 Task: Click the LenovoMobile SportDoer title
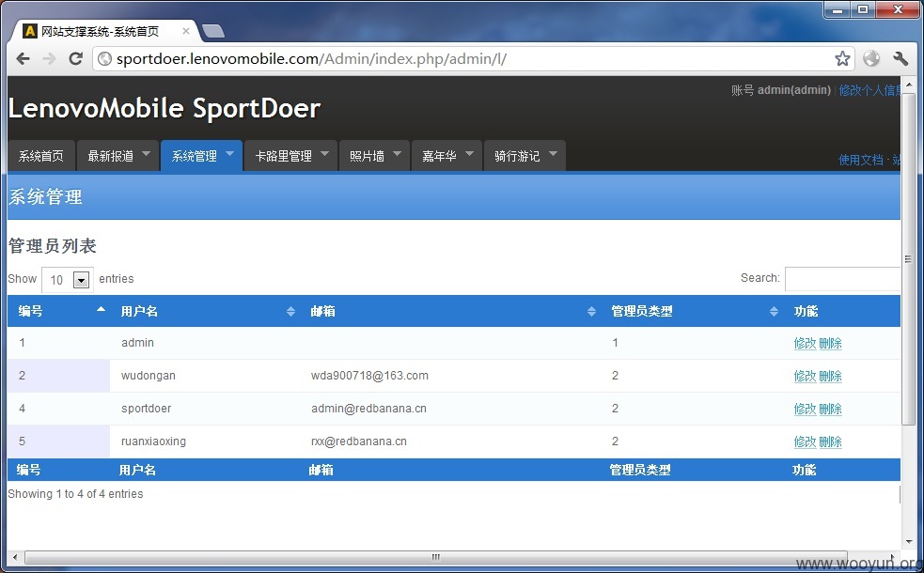tap(164, 108)
